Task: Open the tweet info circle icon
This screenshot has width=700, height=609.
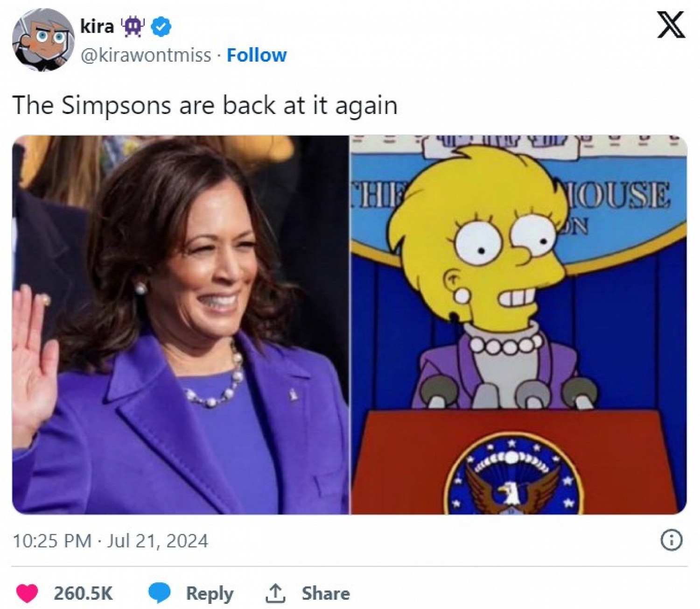Action: 672,540
